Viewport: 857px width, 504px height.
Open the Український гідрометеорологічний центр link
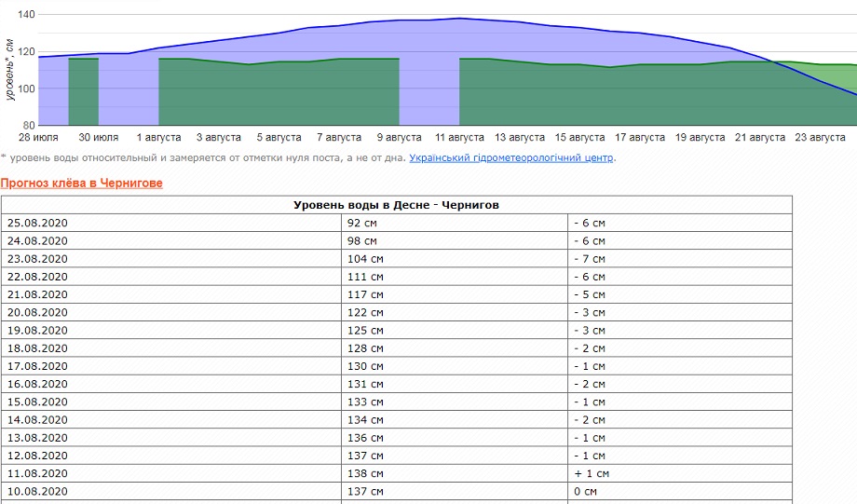pos(511,158)
